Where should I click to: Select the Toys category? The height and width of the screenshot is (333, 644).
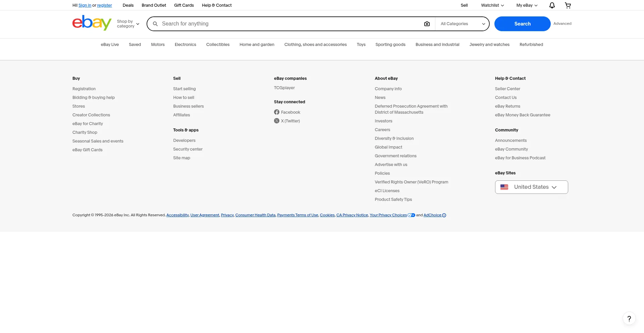[361, 45]
